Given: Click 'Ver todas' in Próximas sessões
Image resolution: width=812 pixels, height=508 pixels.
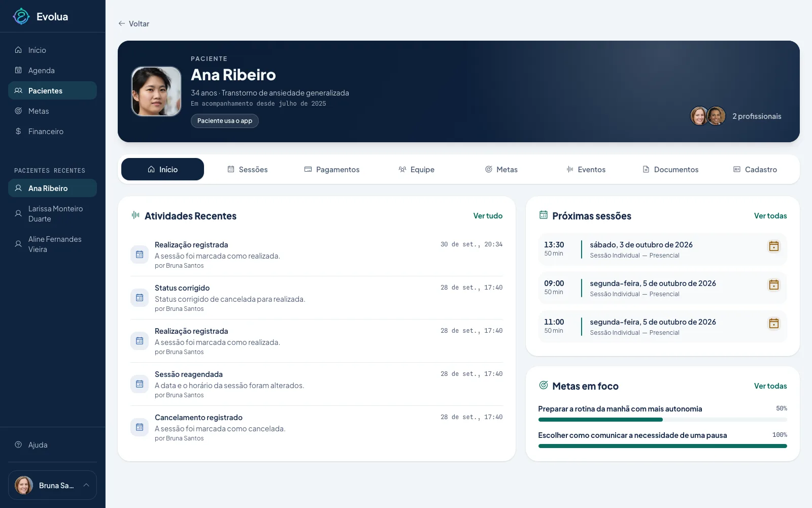Looking at the screenshot, I should coord(770,216).
